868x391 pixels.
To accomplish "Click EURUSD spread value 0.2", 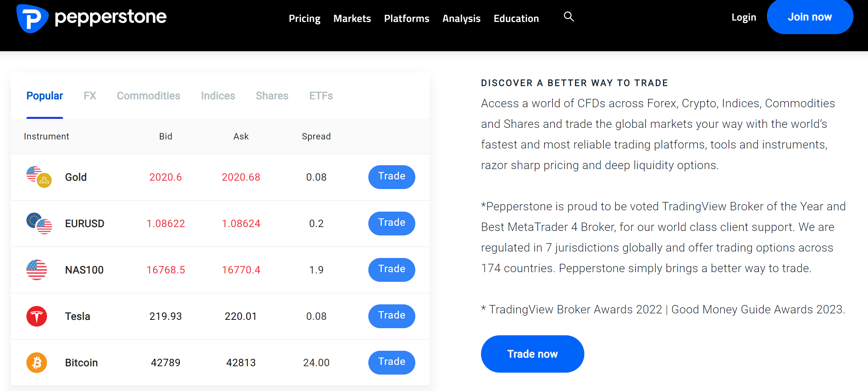I will click(x=316, y=223).
